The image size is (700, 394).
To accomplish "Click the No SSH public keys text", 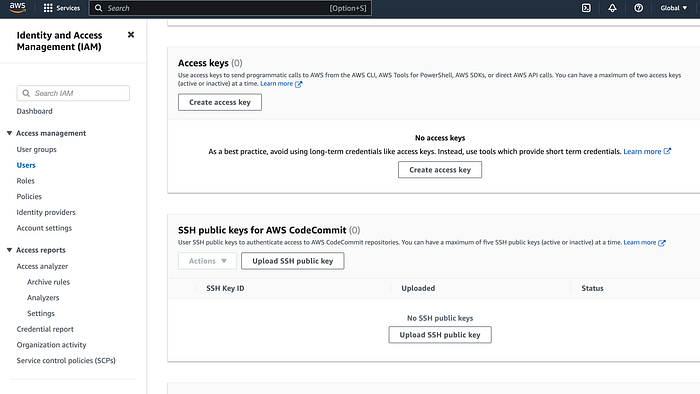I will (x=440, y=318).
